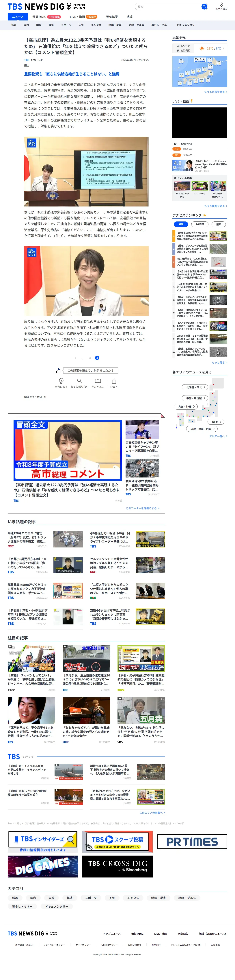235x980 pixels.
Task: Expand Tokyo weather 18℃/8℃ chevron
Action: [x=224, y=49]
